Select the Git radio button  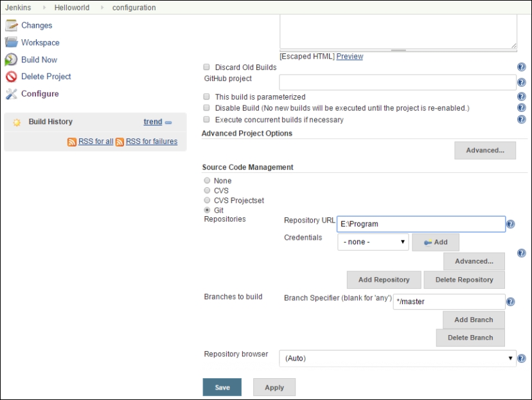207,210
